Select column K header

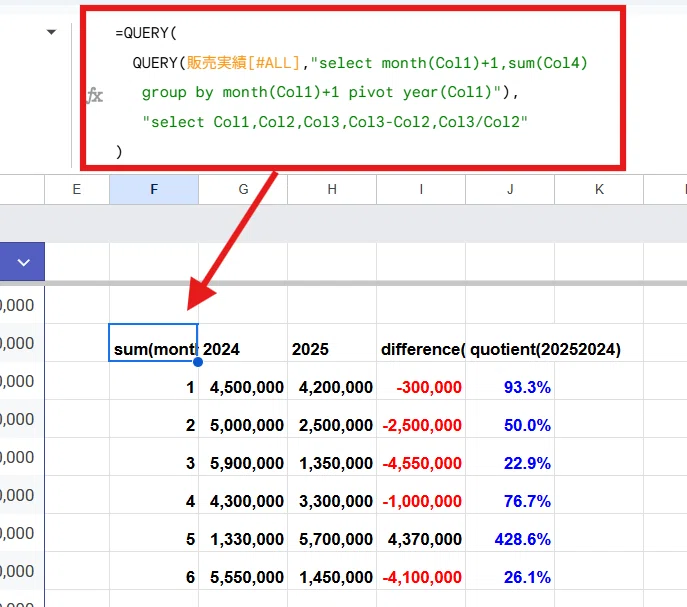click(x=599, y=189)
